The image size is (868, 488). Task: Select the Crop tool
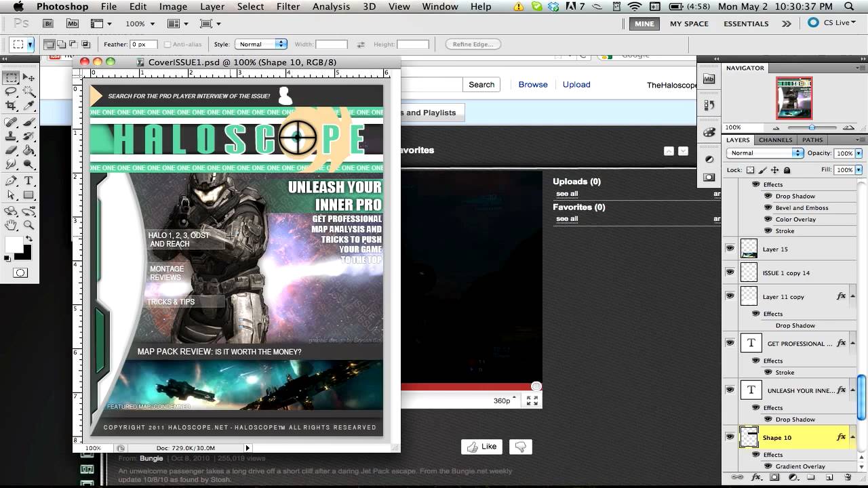(x=12, y=106)
